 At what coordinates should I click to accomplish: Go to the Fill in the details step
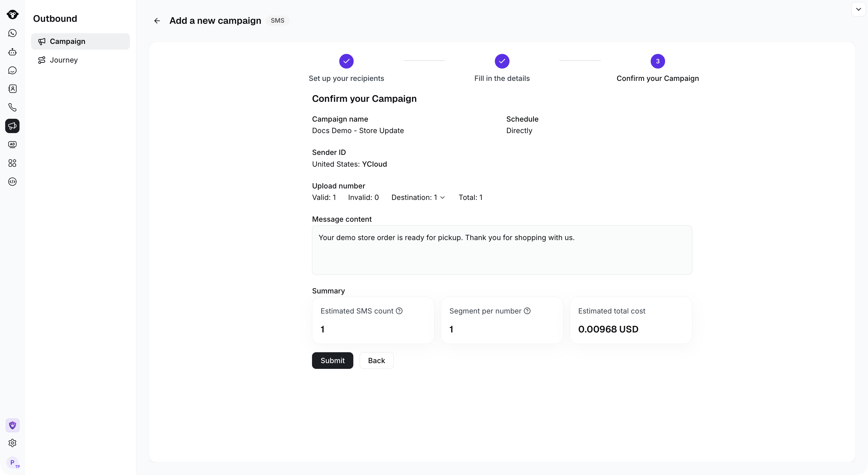(502, 68)
